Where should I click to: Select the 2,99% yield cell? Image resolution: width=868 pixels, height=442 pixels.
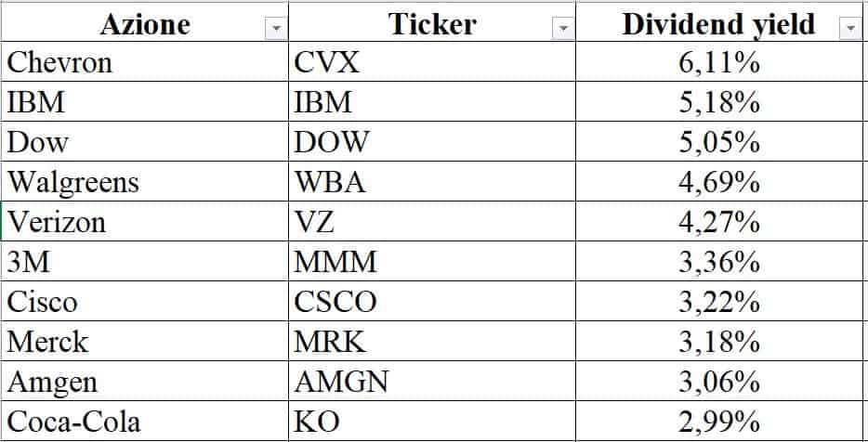point(720,422)
